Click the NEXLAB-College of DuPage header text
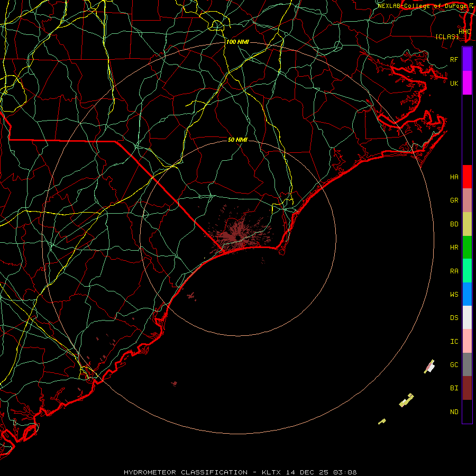The height and width of the screenshot is (476, 476). pos(423,6)
